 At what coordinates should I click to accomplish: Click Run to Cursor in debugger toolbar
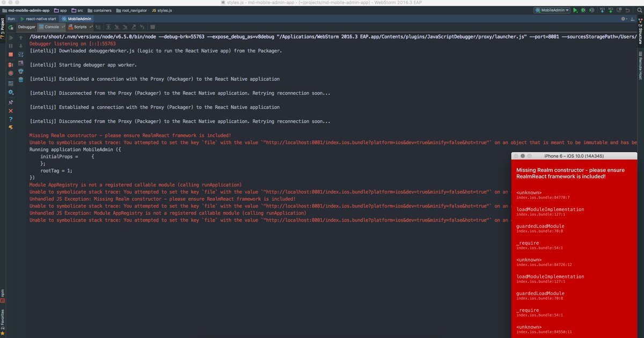coord(142,27)
